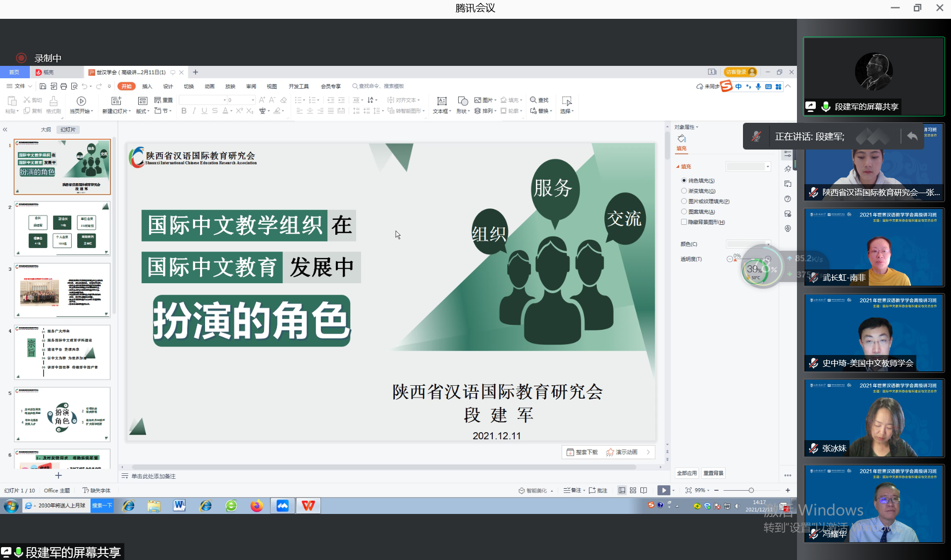Select 渐变填充 gradient fill radio button
The image size is (951, 560).
[x=684, y=191]
